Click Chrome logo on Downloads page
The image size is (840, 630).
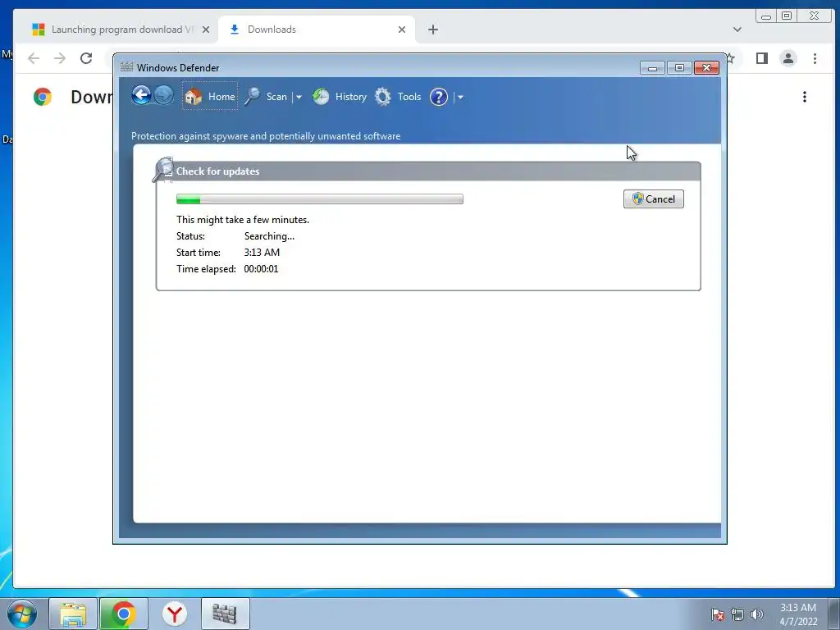click(43, 97)
